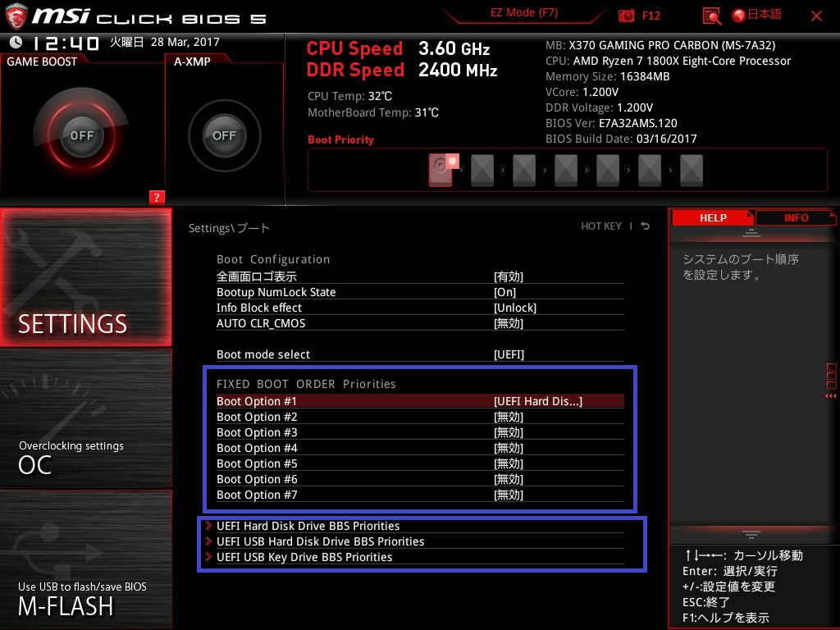Click the clock icon beside the time
The image size is (840, 630).
coord(16,42)
